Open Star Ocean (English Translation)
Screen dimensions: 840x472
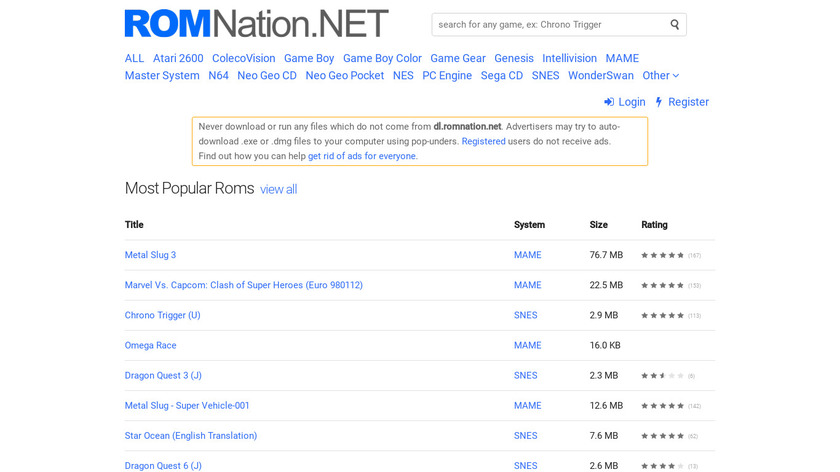point(191,436)
